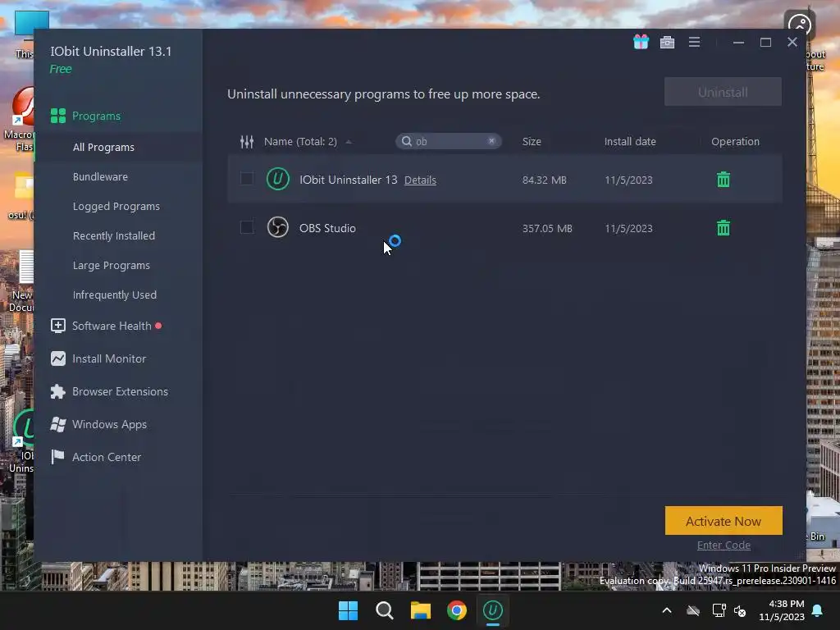Open the notifications bell
The width and height of the screenshot is (840, 630).
[x=818, y=610]
